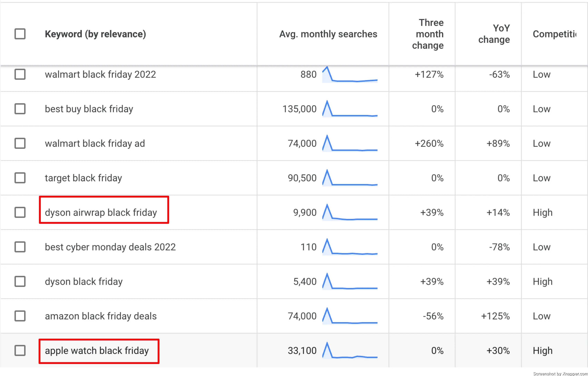
Task: Sort by YoY change column header
Action: tap(494, 34)
